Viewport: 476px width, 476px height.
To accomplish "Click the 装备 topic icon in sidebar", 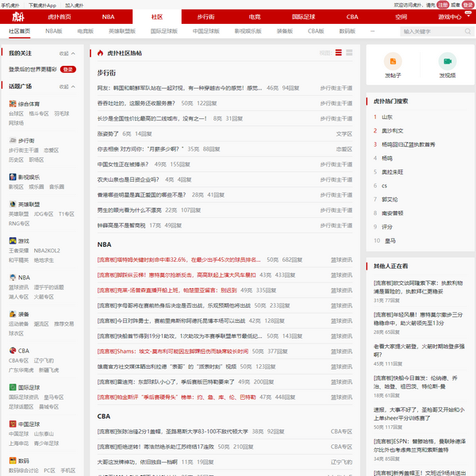I will click(13, 314).
